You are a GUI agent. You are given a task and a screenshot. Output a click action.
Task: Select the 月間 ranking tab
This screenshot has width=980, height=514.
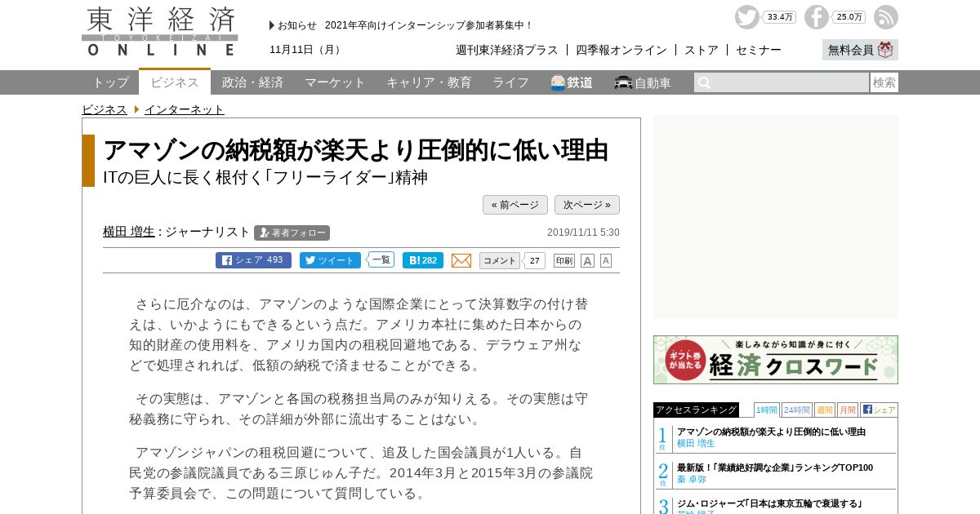[x=848, y=410]
